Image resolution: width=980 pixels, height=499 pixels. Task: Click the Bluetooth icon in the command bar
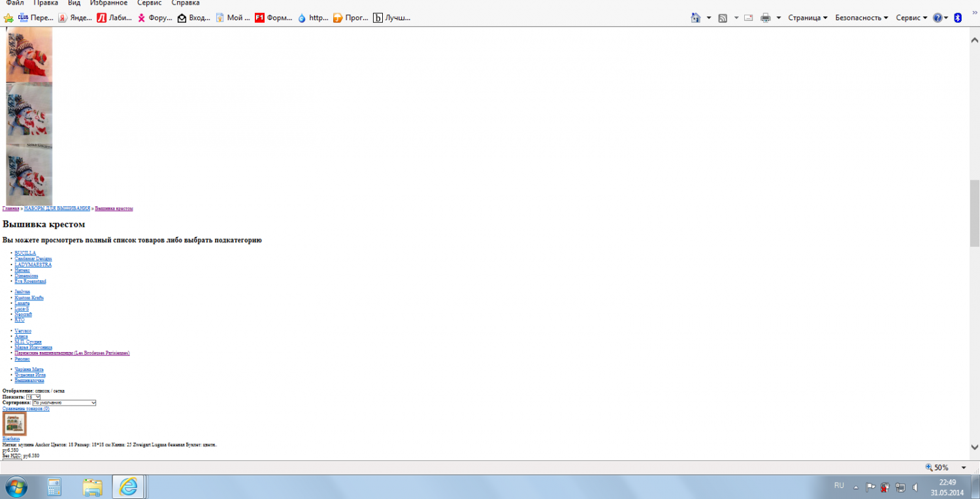pos(958,18)
